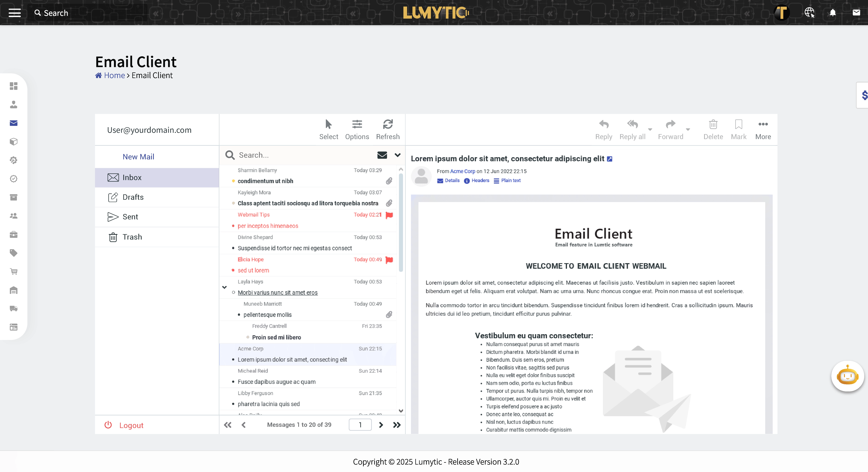
Task: Open the Refresh tool in the mail toolbar
Action: coord(388,129)
